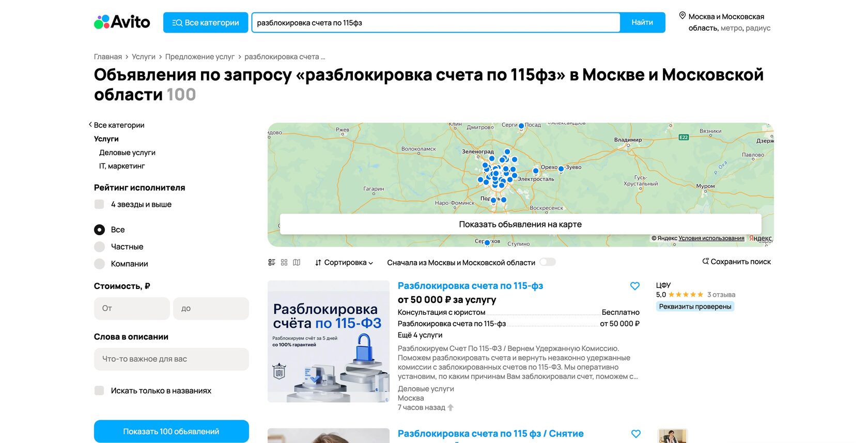The height and width of the screenshot is (443, 868).
Task: Click the Сергиев Посад map marker
Action: (521, 126)
